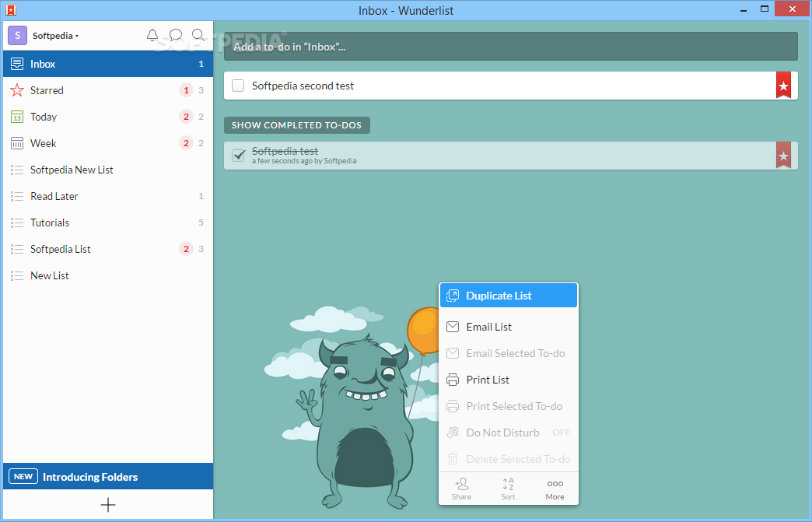
Task: Click the Softpedia New List bullet icon
Action: (x=17, y=170)
